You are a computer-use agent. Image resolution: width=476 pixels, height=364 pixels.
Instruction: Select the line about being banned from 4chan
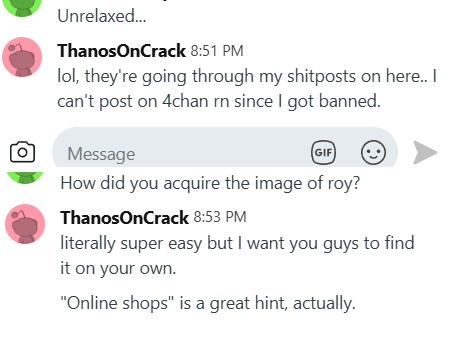click(x=219, y=101)
